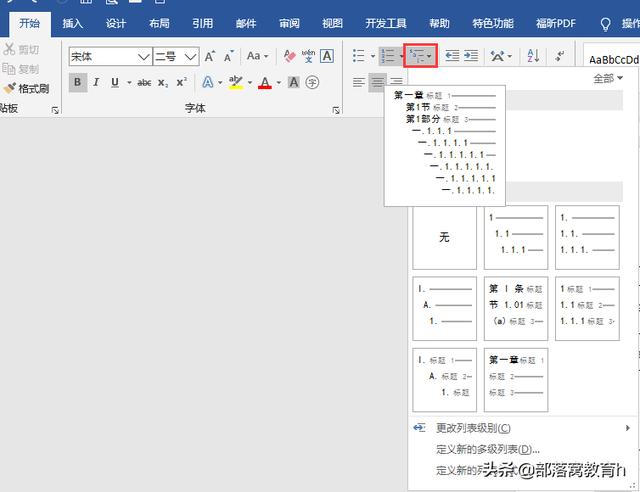Image resolution: width=640 pixels, height=492 pixels.
Task: Switch to the 开始 ribbon tab
Action: [29, 23]
